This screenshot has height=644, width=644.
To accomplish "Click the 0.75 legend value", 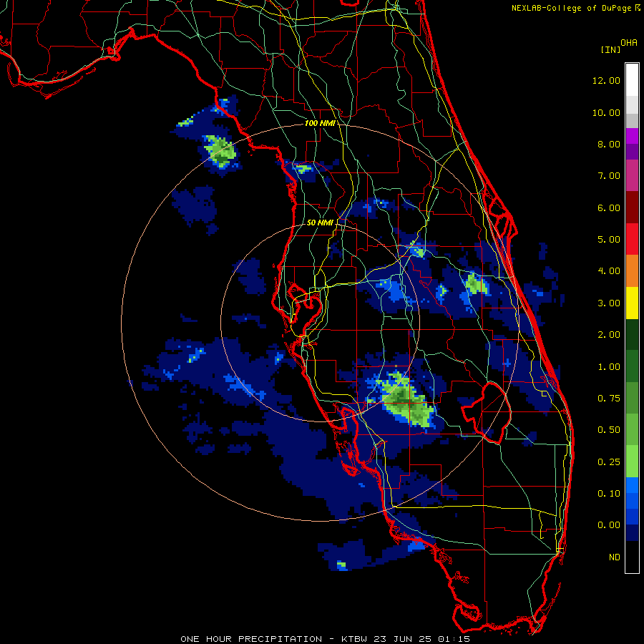I will tap(609, 399).
